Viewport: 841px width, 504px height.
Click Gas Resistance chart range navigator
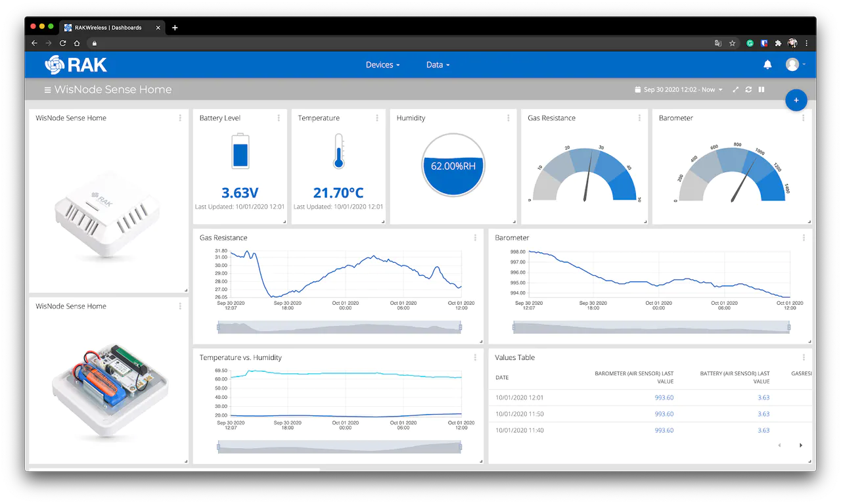pyautogui.click(x=339, y=327)
